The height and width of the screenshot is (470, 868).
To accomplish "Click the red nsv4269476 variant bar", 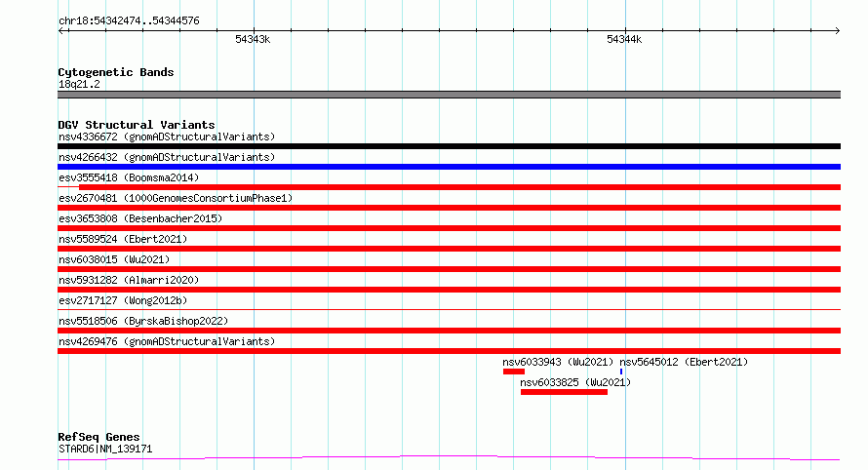I will click(x=449, y=351).
